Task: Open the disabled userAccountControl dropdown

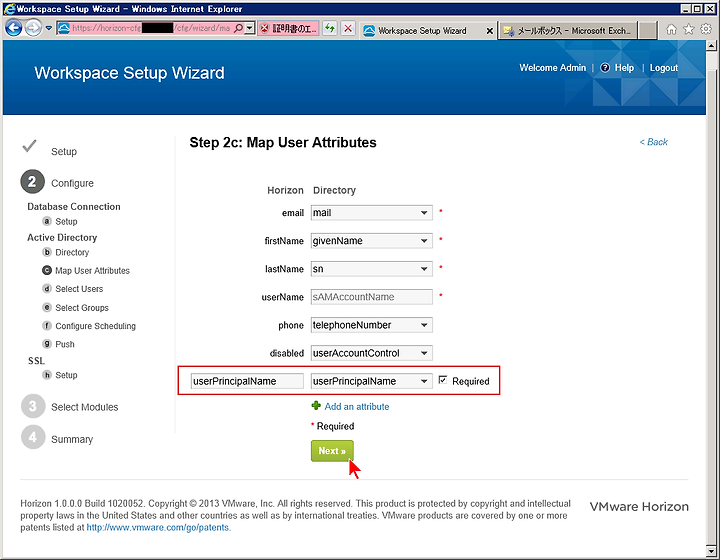Action: 371,353
